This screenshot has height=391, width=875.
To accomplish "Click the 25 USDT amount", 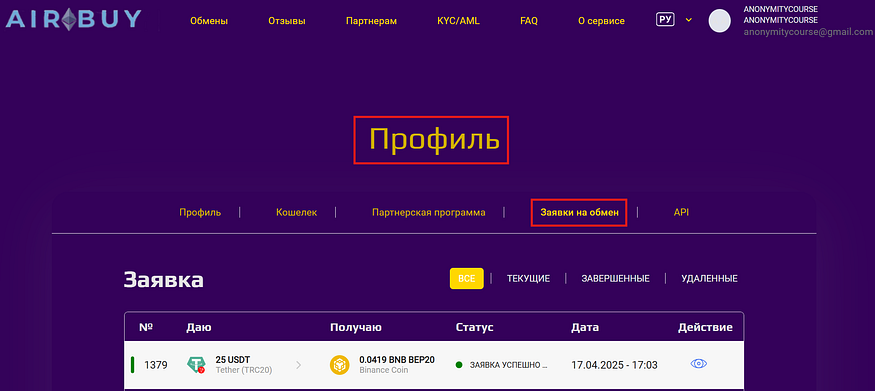I will click(233, 360).
